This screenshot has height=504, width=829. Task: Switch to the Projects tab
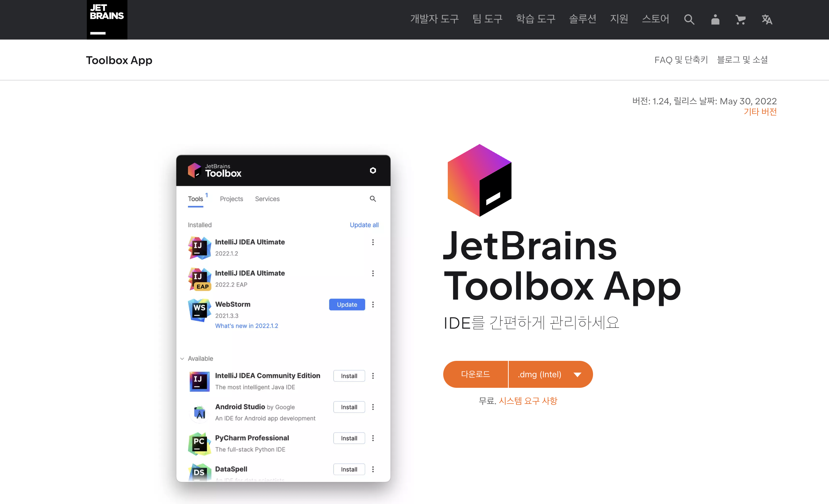tap(231, 199)
